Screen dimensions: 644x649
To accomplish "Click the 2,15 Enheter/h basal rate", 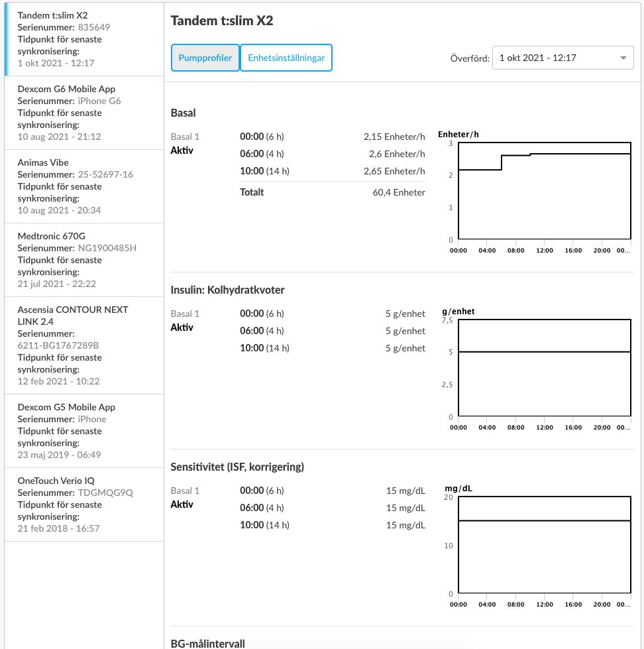I will pyautogui.click(x=394, y=137).
